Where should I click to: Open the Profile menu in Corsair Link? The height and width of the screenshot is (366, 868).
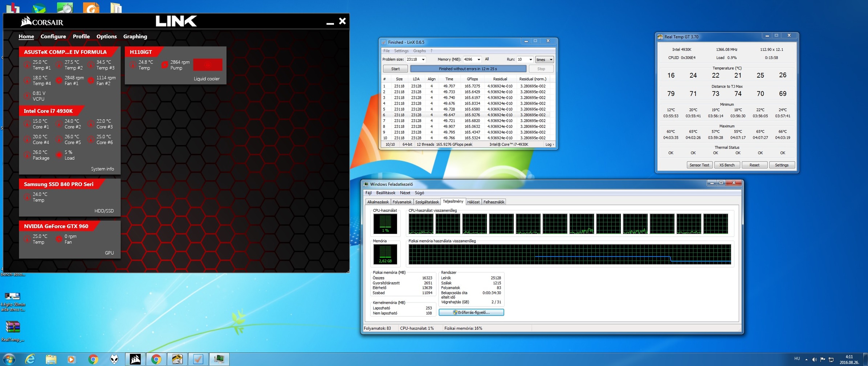coord(81,36)
